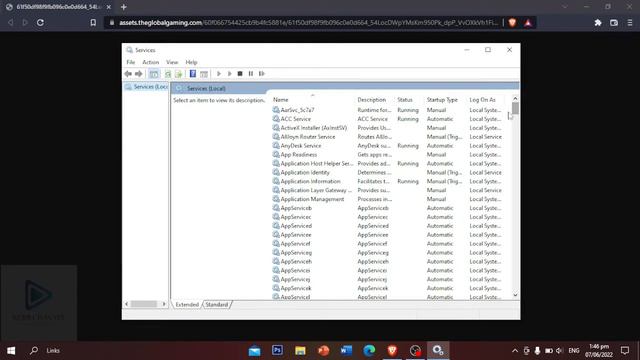This screenshot has height=360, width=640.
Task: Select Application Management service
Action: pos(387,199)
